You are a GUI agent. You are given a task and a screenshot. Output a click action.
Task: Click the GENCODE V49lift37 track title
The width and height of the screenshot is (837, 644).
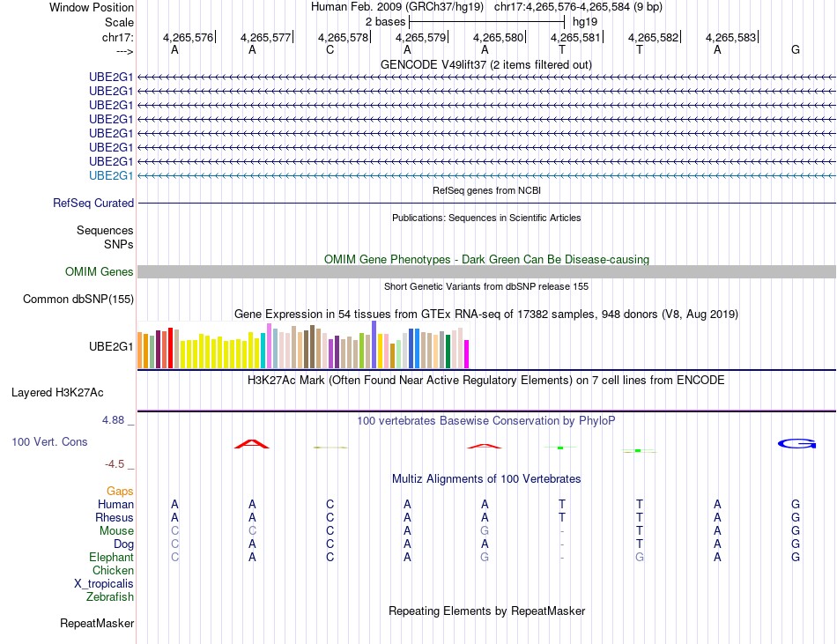pyautogui.click(x=486, y=65)
